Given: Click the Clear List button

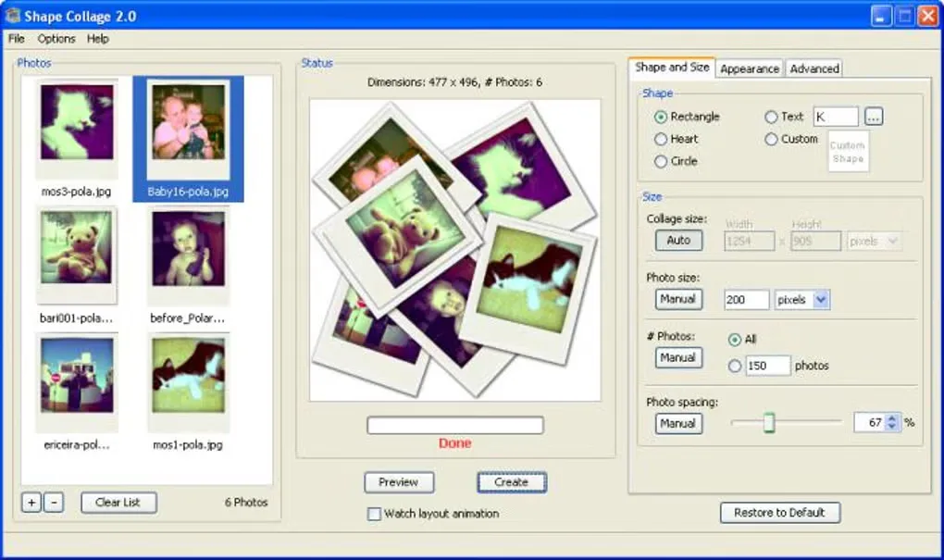Looking at the screenshot, I should click(118, 503).
